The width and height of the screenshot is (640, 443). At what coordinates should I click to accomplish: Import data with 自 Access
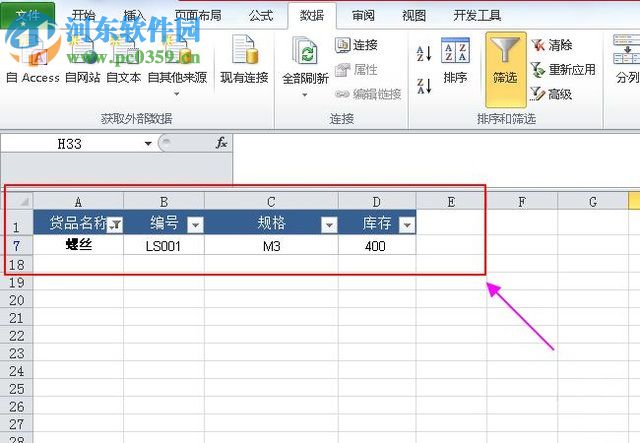click(x=33, y=59)
